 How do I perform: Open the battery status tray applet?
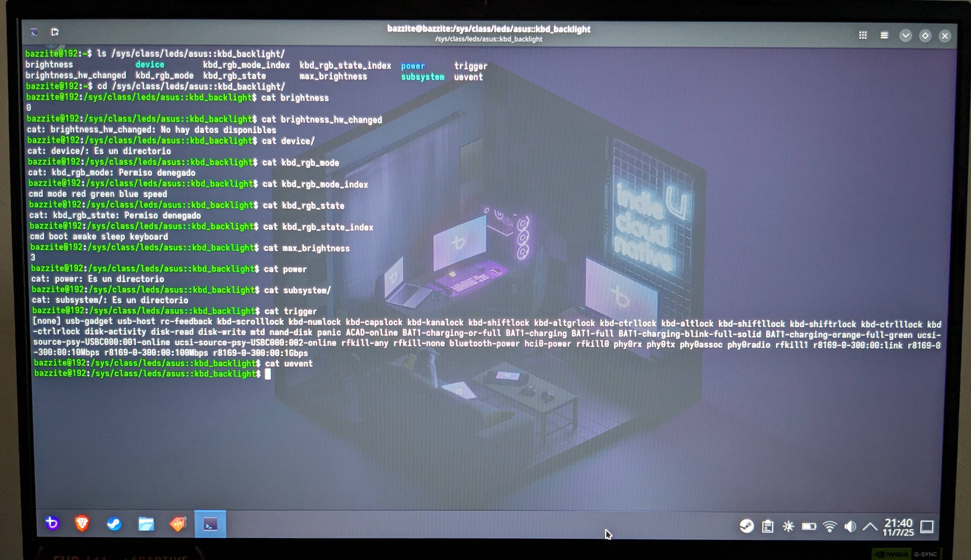pyautogui.click(x=809, y=526)
